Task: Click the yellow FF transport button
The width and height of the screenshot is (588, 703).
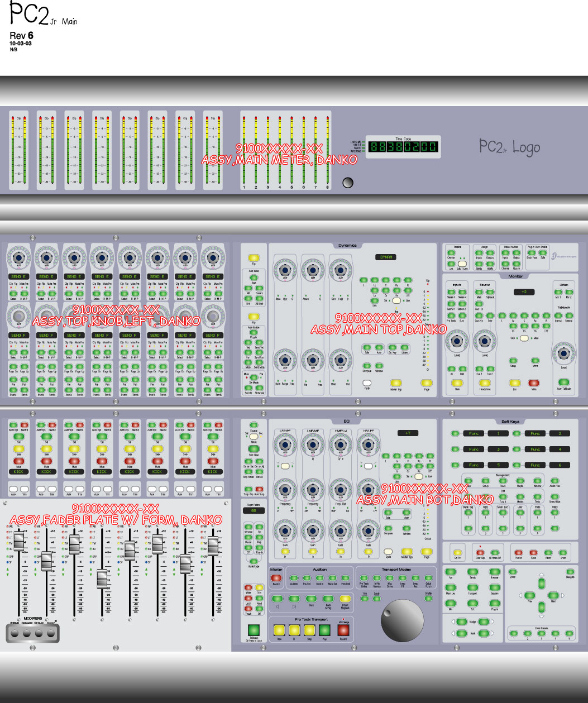Action: pyautogui.click(x=294, y=630)
